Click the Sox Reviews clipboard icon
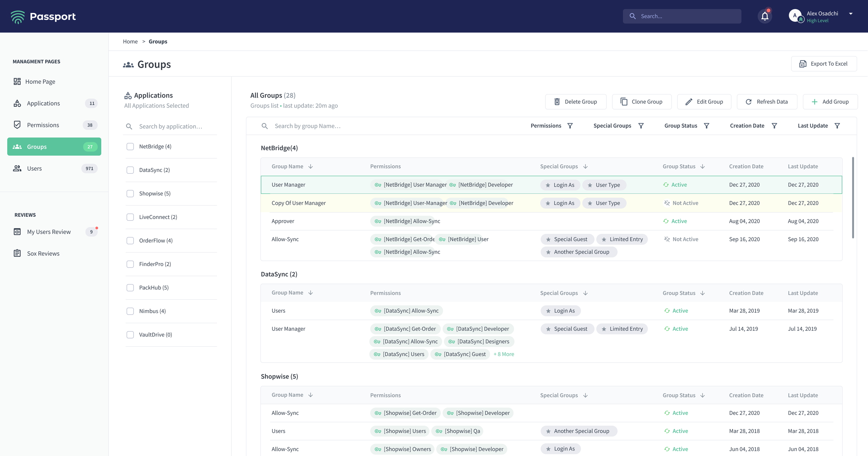The width and height of the screenshot is (868, 456). pyautogui.click(x=17, y=253)
